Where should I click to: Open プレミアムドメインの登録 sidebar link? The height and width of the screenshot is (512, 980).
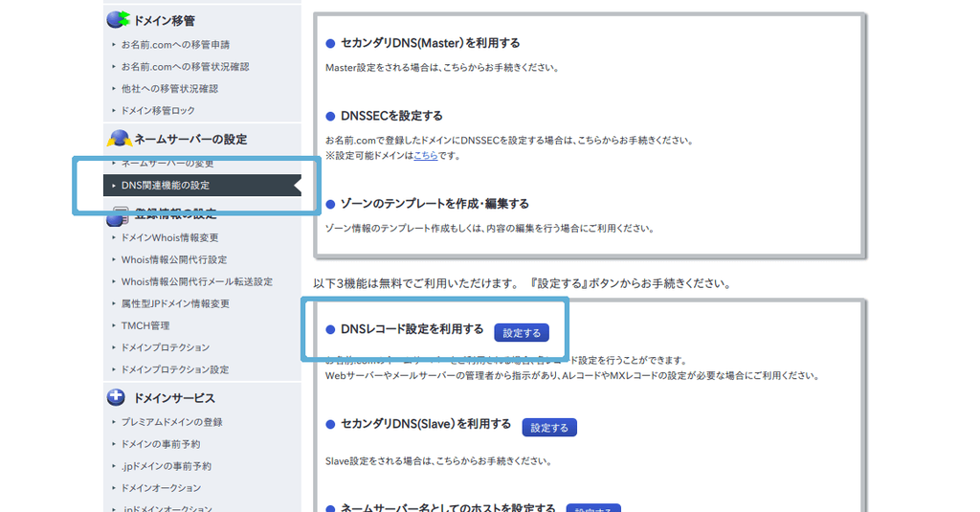click(171, 422)
